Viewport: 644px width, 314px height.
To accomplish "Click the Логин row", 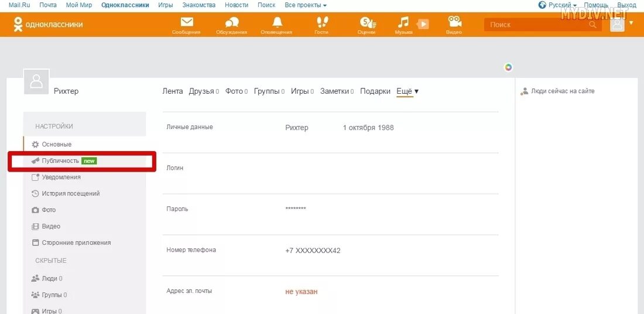I will click(331, 173).
